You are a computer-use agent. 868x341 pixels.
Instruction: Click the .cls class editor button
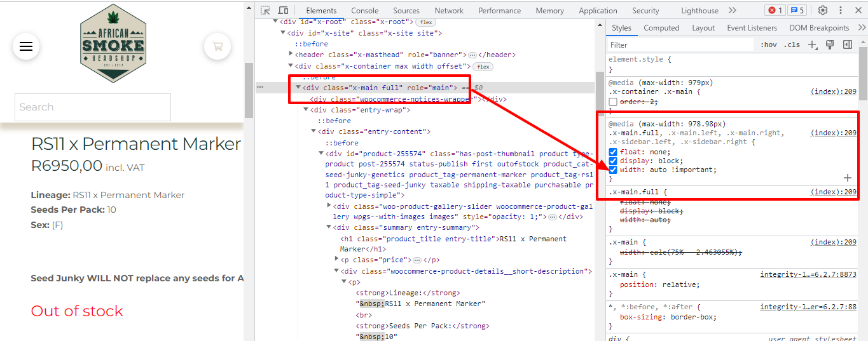(x=792, y=44)
